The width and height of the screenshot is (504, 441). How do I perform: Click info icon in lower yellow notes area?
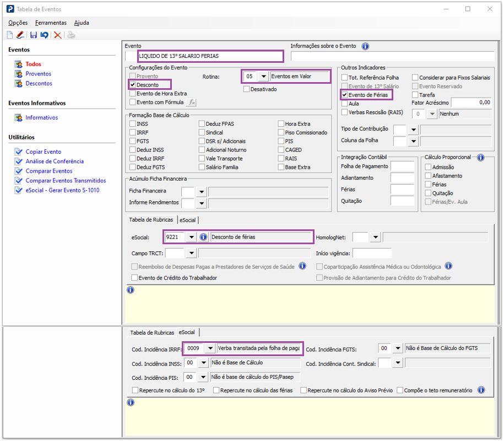click(x=130, y=402)
